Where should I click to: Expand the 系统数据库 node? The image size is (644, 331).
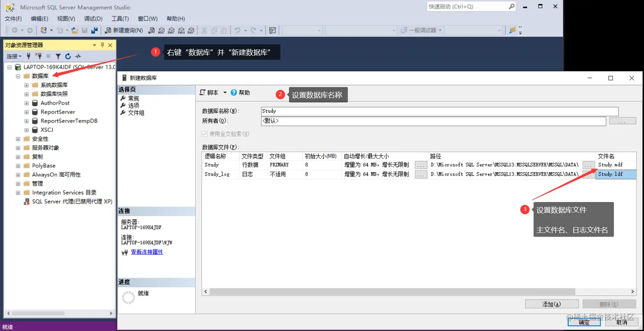[26, 85]
